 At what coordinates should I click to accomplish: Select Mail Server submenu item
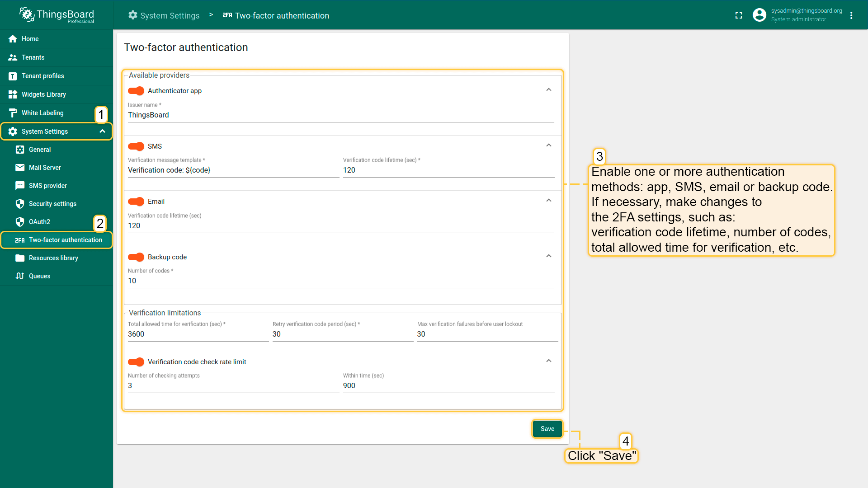[x=57, y=168]
